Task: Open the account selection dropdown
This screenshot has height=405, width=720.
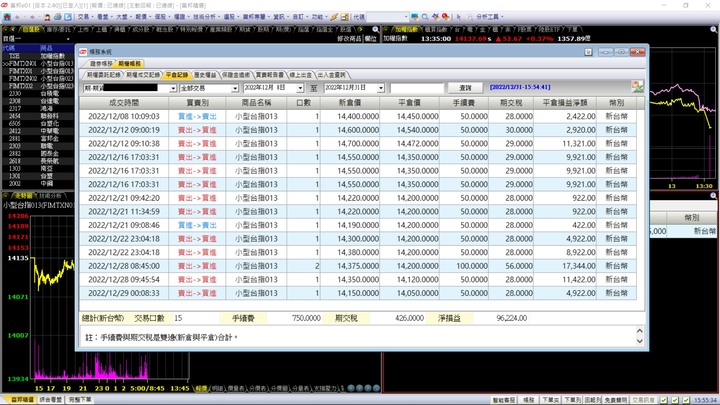Action: [173, 88]
